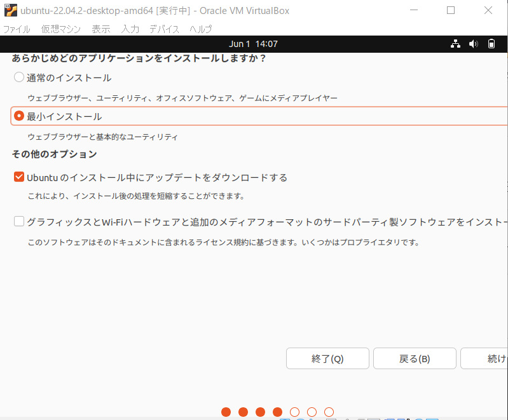Open the Jun 1 14:07 clock panel

click(253, 44)
